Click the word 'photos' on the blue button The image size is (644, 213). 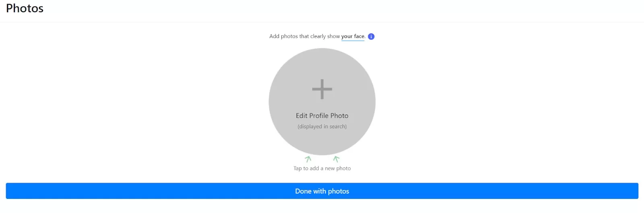tap(339, 191)
